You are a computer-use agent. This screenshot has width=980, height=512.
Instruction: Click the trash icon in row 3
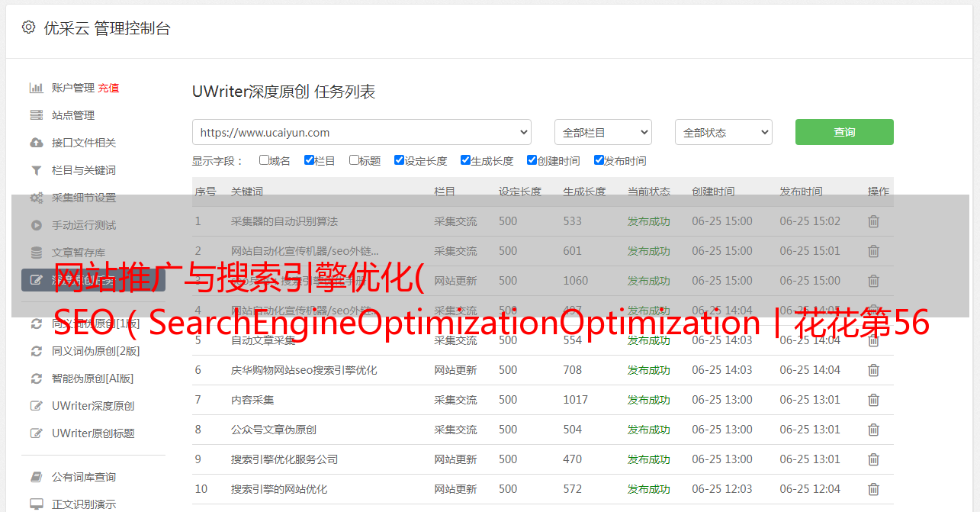pyautogui.click(x=874, y=281)
